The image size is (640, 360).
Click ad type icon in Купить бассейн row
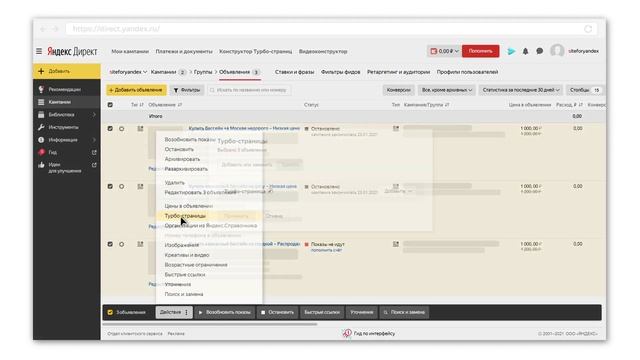pos(140,129)
